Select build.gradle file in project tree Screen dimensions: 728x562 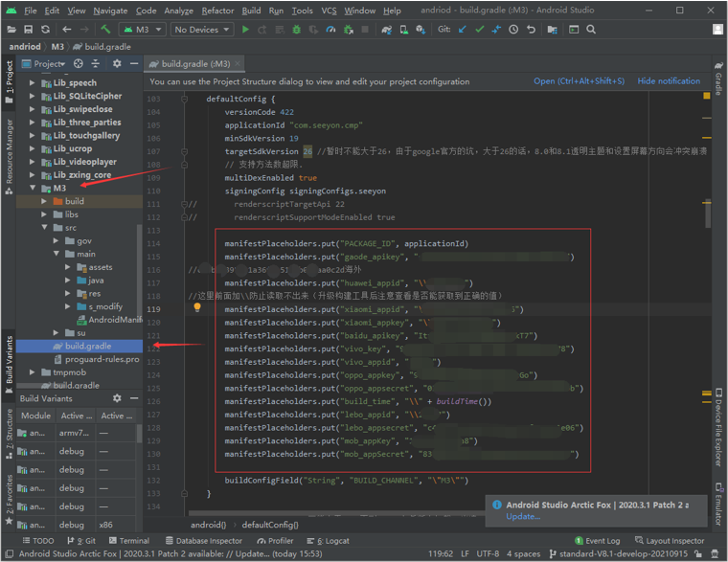tap(87, 346)
